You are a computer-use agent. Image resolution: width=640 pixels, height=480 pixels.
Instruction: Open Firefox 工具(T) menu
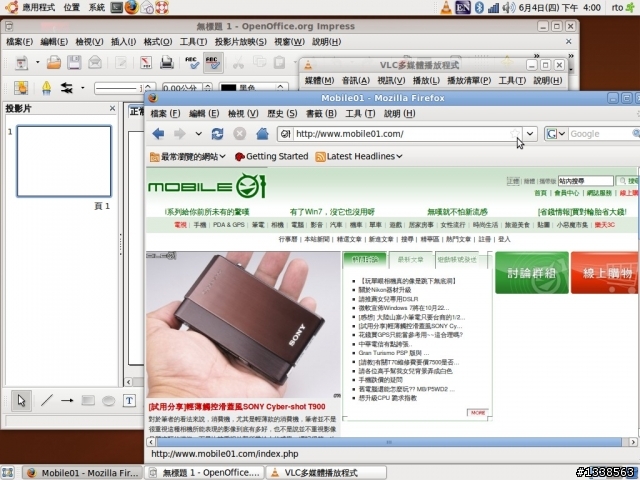click(360, 113)
